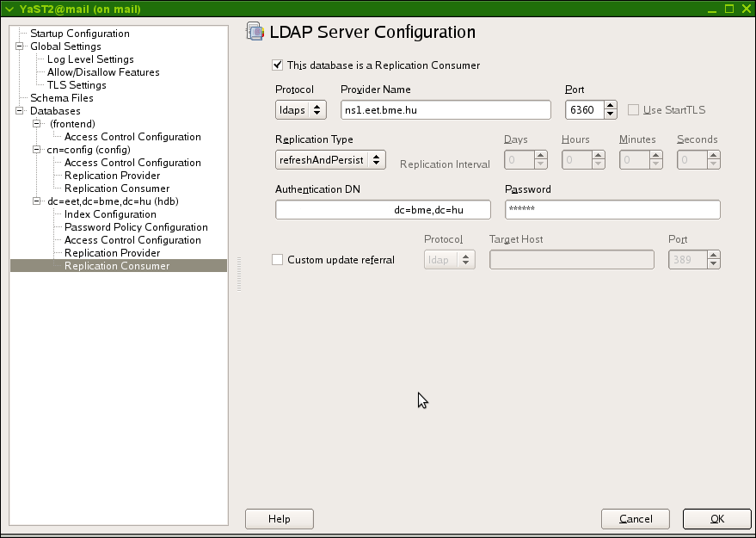
Task: Open Index Configuration in the tree
Action: tap(110, 214)
